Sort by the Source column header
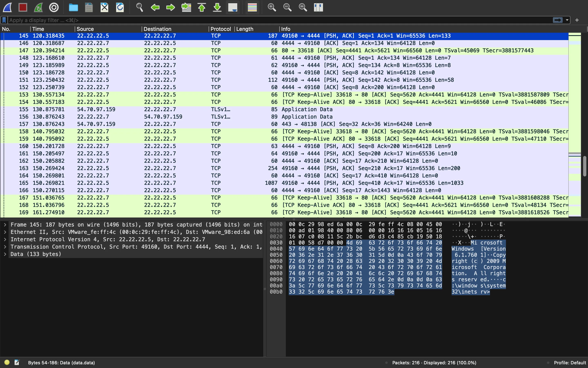This screenshot has width=588, height=368. [x=108, y=29]
